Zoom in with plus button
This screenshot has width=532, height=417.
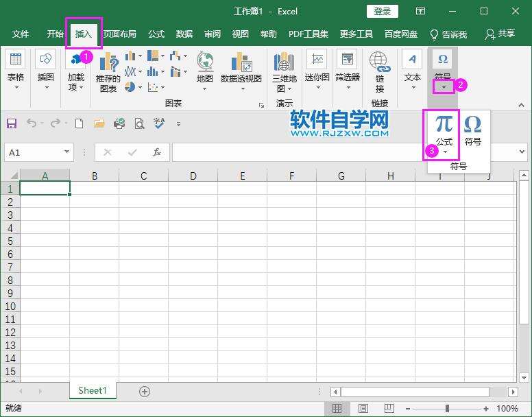(x=486, y=409)
